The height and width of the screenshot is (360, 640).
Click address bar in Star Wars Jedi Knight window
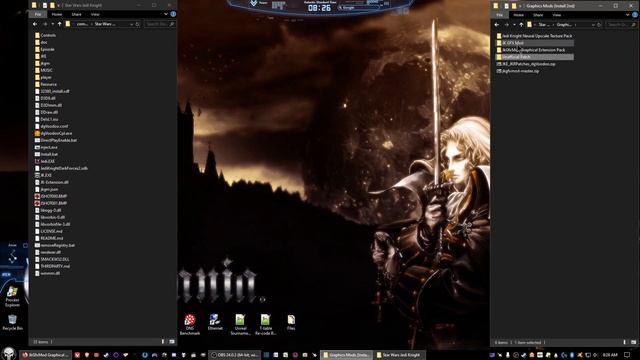pyautogui.click(x=102, y=24)
